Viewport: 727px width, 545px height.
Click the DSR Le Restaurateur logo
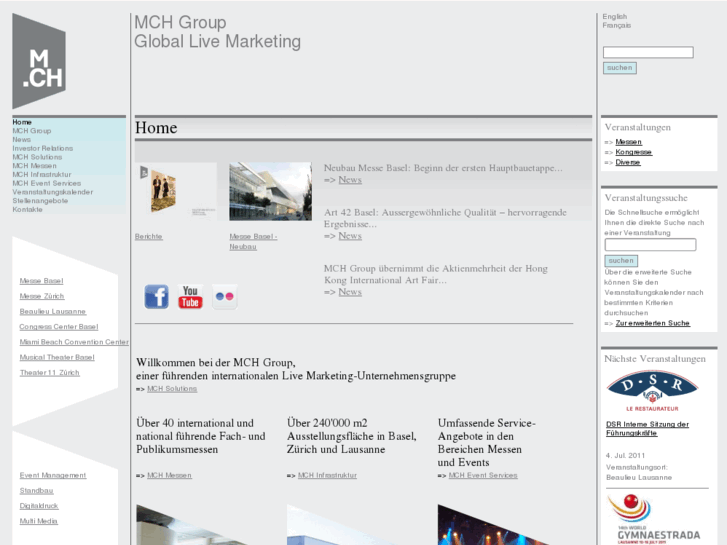click(x=652, y=391)
